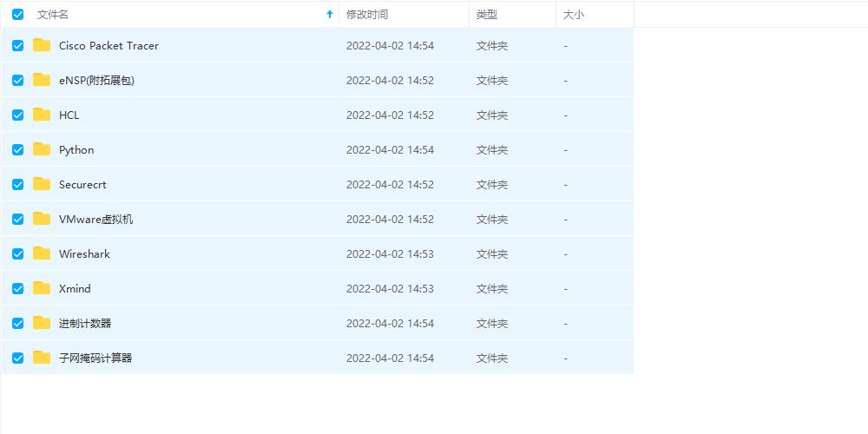The height and width of the screenshot is (434, 868).
Task: Uncheck the HCL row checkbox
Action: [17, 115]
